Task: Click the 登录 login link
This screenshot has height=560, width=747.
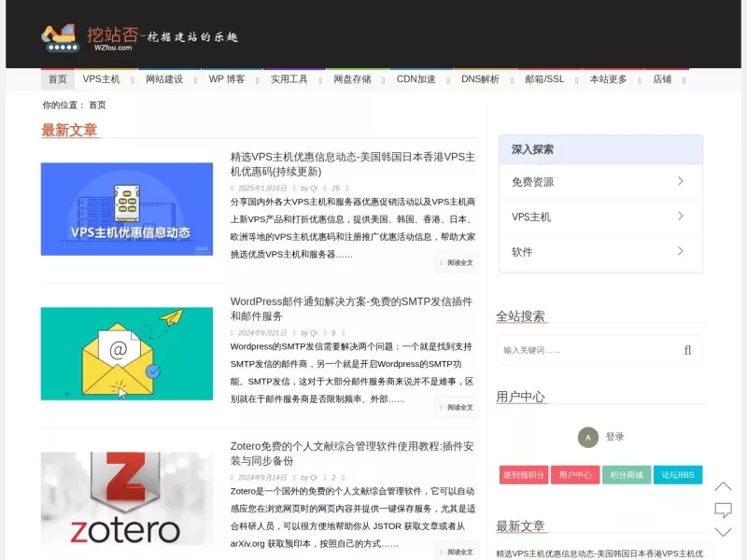Action: point(614,437)
